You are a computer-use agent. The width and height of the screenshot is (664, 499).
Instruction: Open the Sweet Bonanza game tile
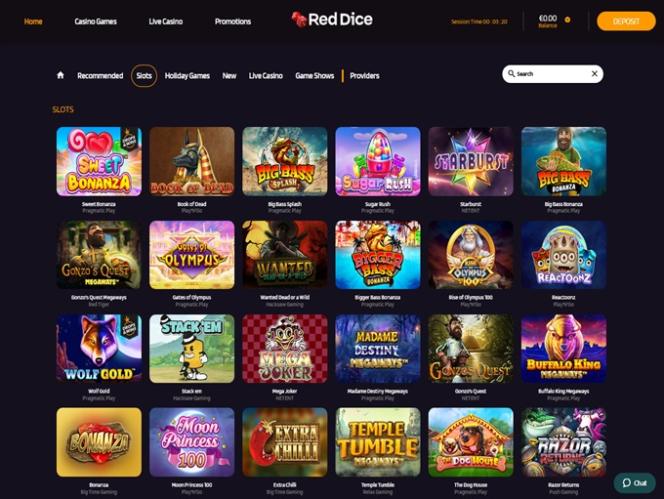(99, 161)
